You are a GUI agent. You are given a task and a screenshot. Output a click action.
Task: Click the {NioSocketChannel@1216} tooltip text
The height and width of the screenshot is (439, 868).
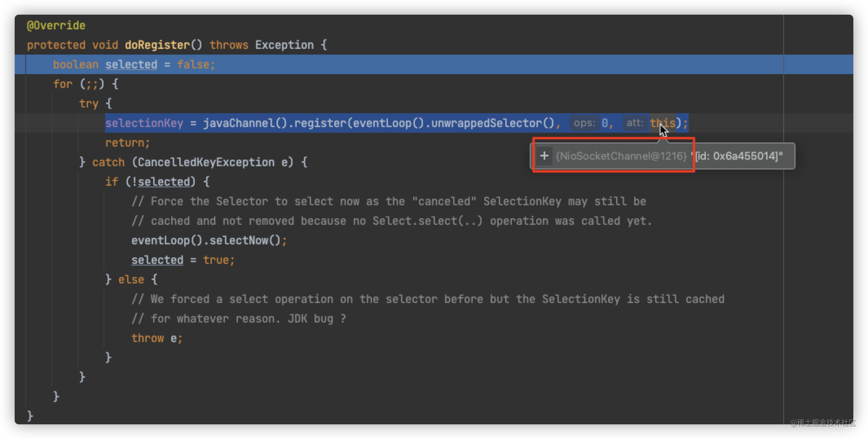click(621, 156)
